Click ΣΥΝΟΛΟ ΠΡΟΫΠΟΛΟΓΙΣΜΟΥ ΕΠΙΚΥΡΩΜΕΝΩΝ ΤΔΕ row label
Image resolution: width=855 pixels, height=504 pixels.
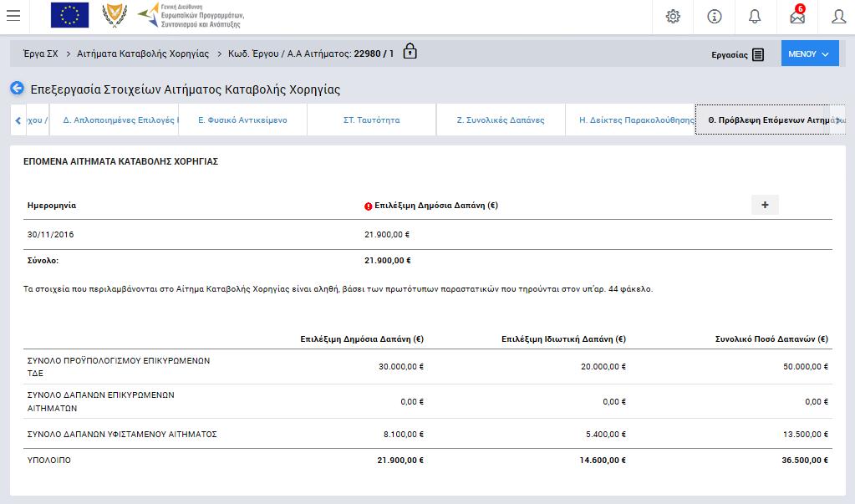[x=119, y=367]
